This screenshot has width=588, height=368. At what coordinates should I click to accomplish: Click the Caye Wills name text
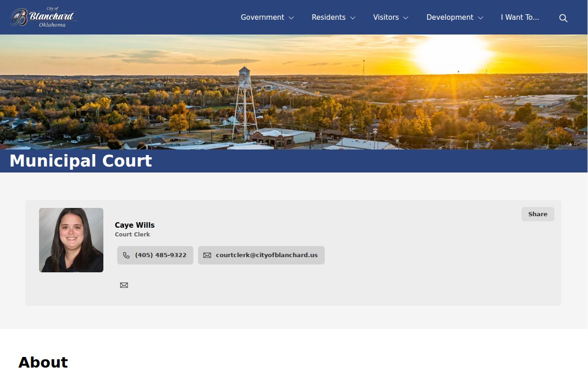(x=135, y=225)
